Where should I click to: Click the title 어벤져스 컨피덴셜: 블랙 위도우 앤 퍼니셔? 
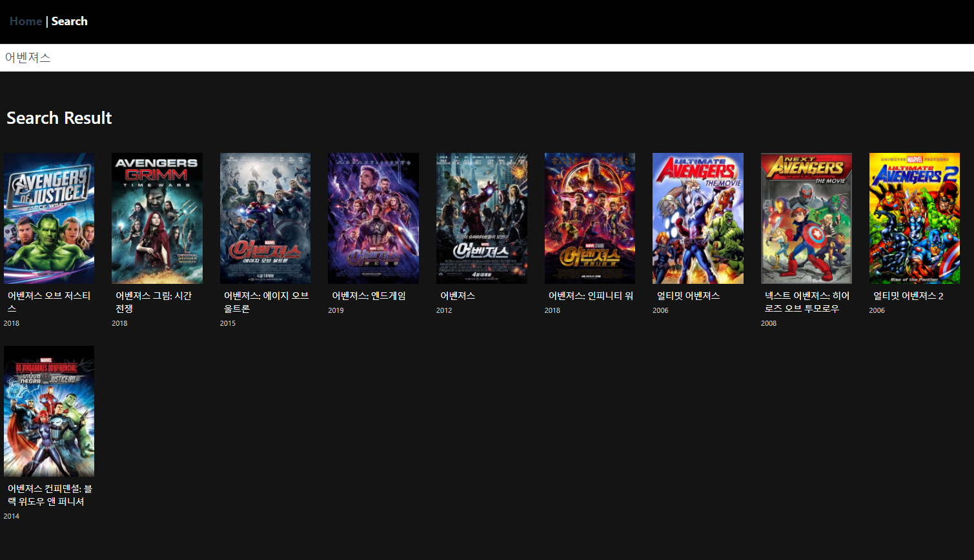(50, 495)
